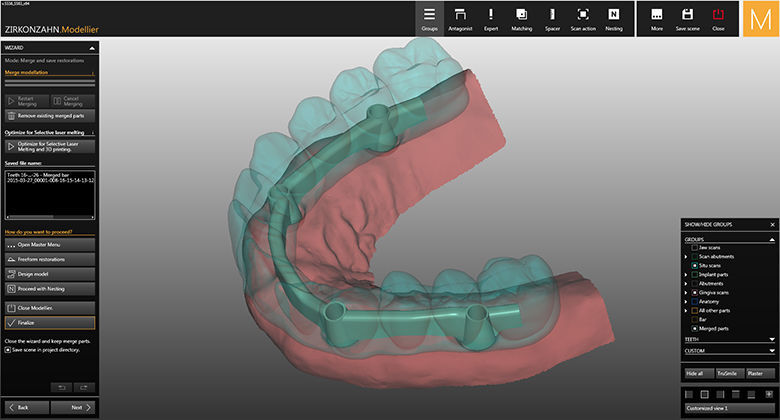The image size is (780, 420).
Task: Click Cancel Merging button
Action: 73,101
